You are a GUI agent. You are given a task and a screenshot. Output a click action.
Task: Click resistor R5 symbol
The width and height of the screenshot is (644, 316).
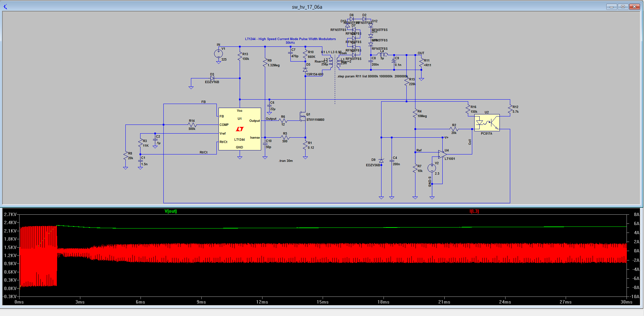coord(285,137)
